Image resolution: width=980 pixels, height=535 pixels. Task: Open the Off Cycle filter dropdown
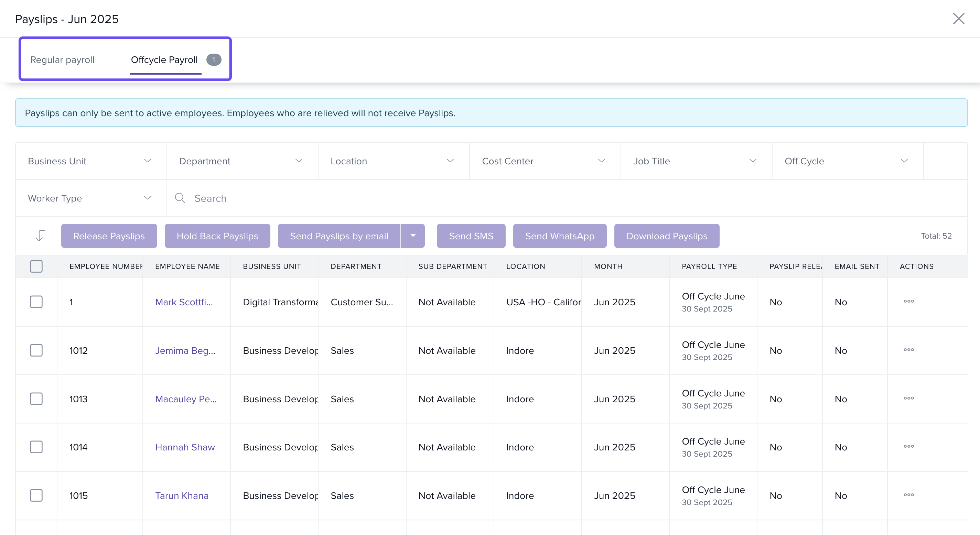coord(847,161)
